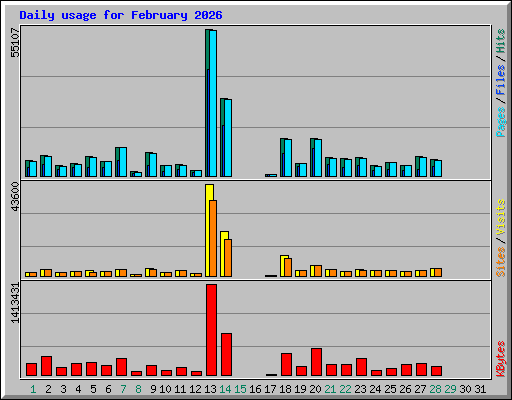
Task: Select green day label "14" on the x-axis
Action: pyautogui.click(x=225, y=389)
